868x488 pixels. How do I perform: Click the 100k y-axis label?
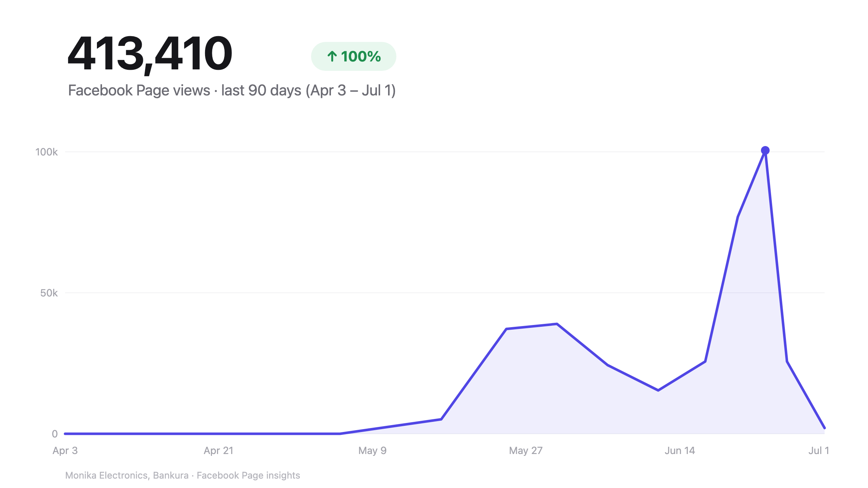coord(46,152)
